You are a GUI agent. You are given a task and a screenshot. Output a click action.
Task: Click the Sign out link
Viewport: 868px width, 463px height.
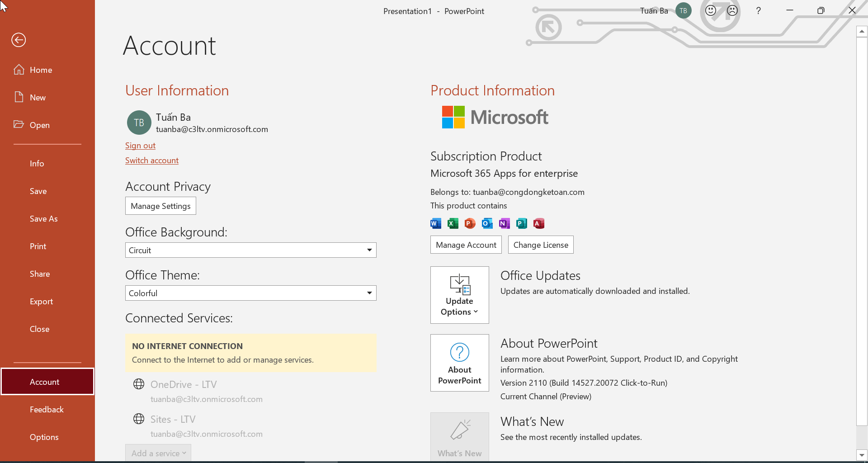[x=140, y=146]
